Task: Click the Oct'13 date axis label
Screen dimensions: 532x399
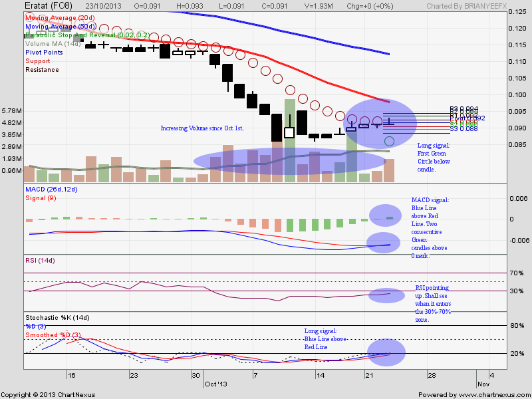Action: (x=217, y=384)
